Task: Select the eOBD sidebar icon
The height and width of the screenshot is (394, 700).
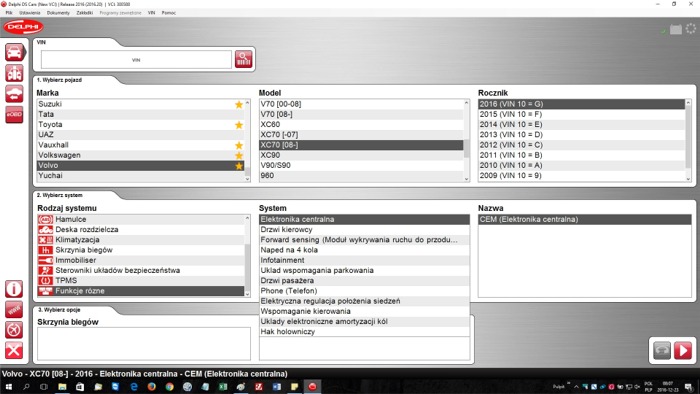Action: tap(14, 115)
